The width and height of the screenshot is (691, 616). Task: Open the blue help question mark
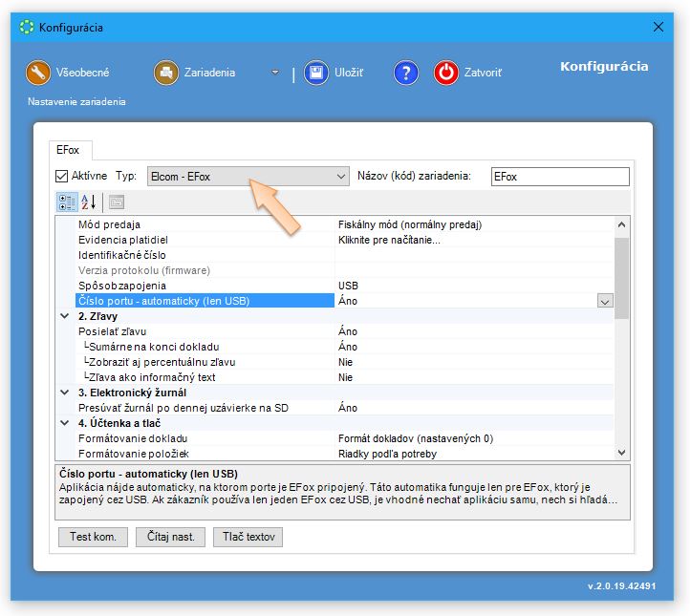[406, 73]
